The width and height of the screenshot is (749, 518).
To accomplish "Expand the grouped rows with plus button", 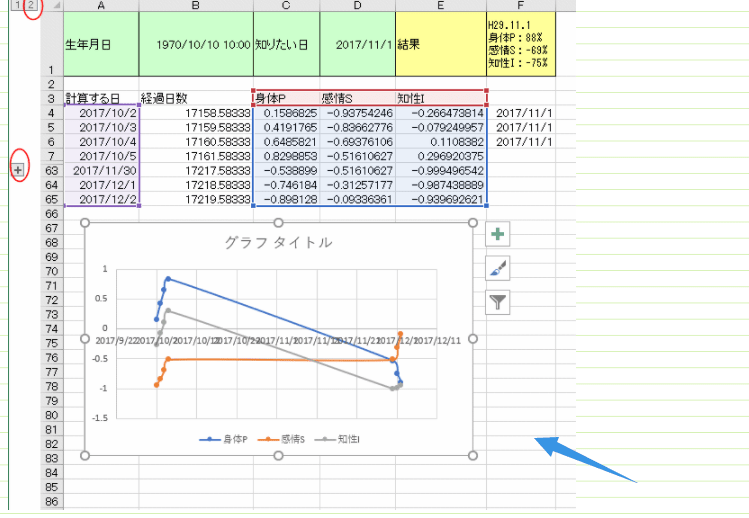I will 18,170.
